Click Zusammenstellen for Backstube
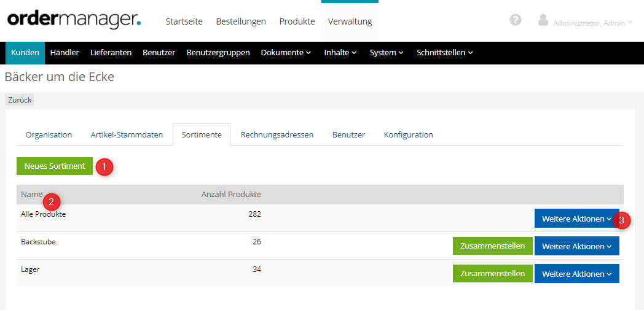This screenshot has height=310, width=644. pos(492,246)
